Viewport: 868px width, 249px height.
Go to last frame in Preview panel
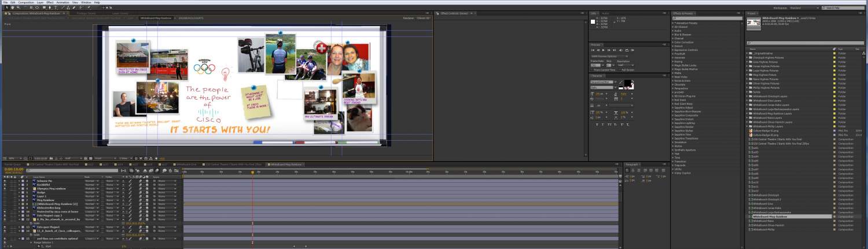click(615, 50)
